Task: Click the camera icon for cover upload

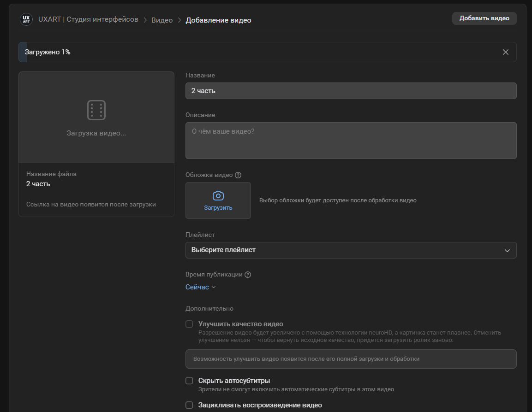Action: coord(218,196)
